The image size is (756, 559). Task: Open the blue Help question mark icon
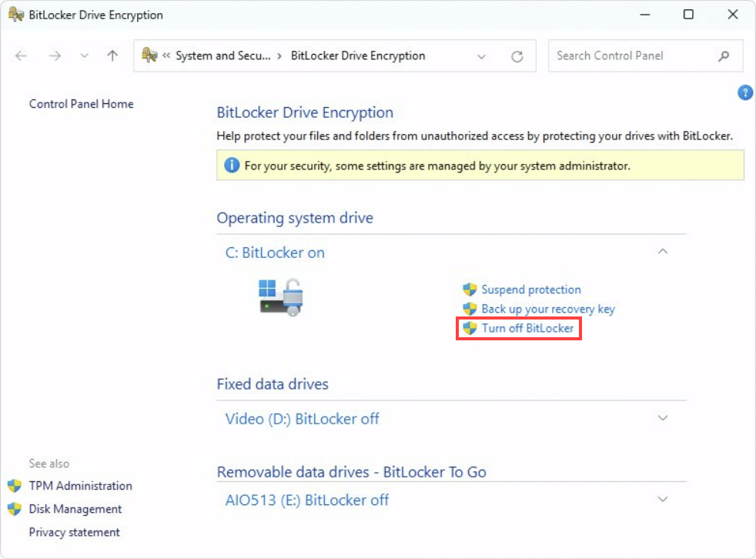point(744,92)
